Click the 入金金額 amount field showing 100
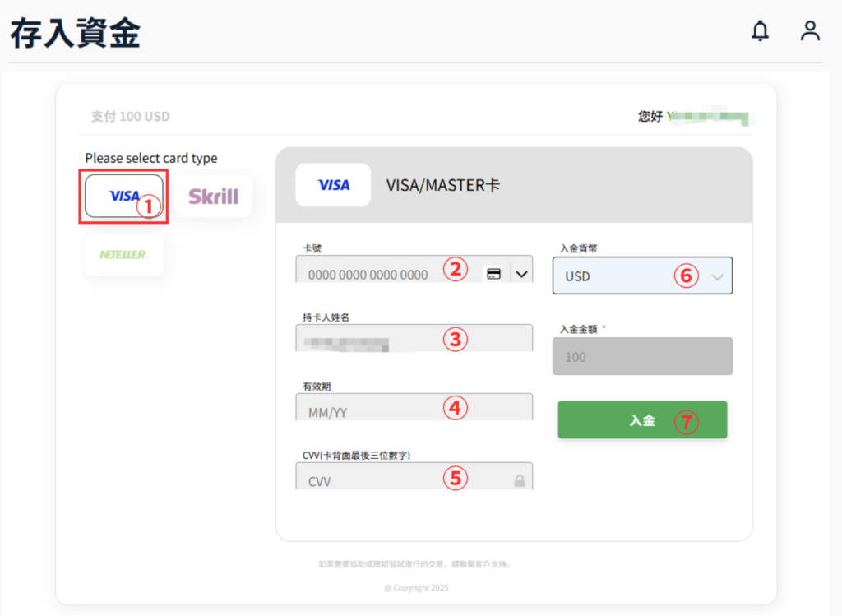This screenshot has width=842, height=616. (641, 356)
